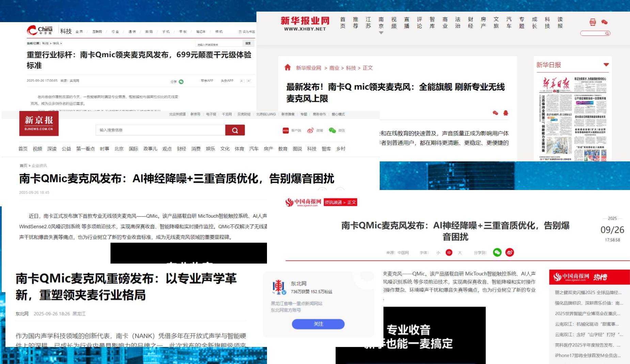Viewport: 630px width, 364px height.
Task: Click the 关注 follow button for 东北网
Action: [x=318, y=324]
